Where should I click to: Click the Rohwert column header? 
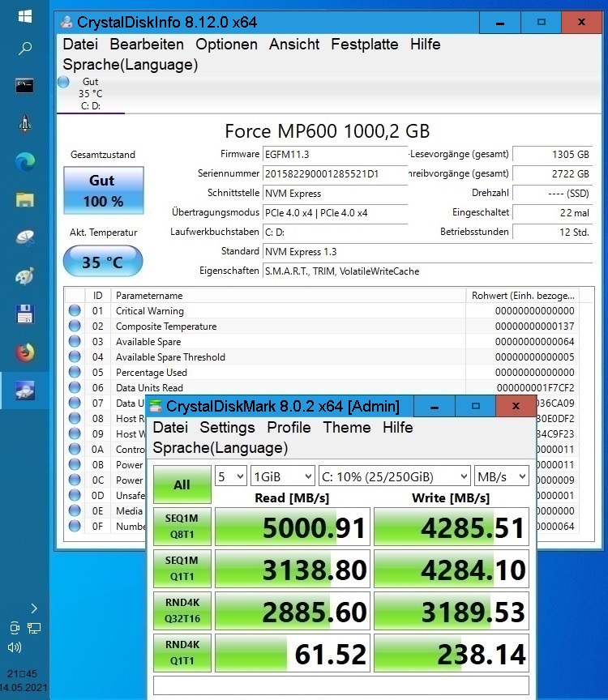pos(523,295)
